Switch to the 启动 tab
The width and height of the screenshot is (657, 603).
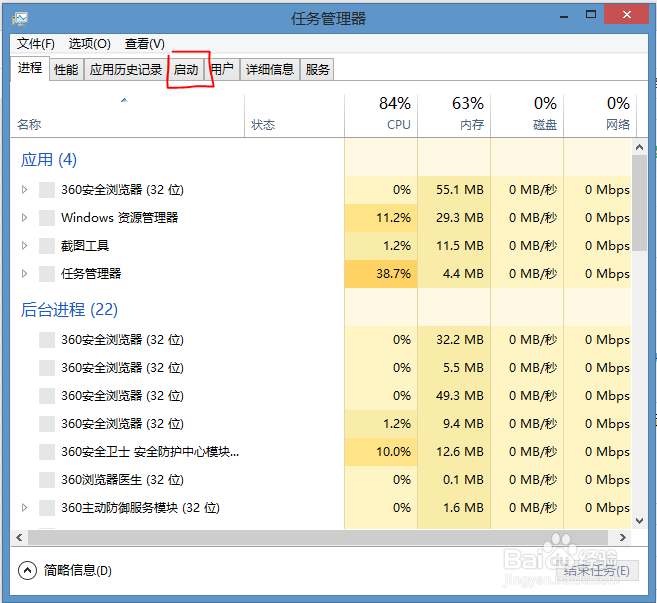186,70
